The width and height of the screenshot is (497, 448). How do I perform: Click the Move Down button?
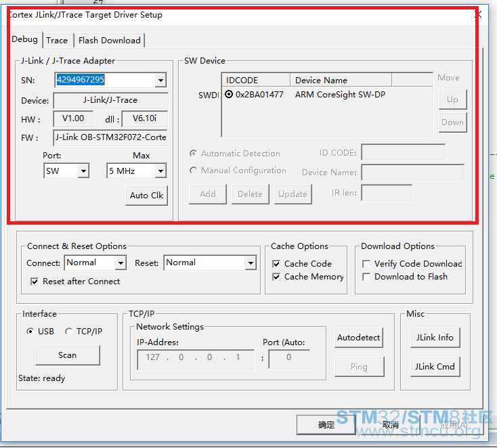coord(452,122)
